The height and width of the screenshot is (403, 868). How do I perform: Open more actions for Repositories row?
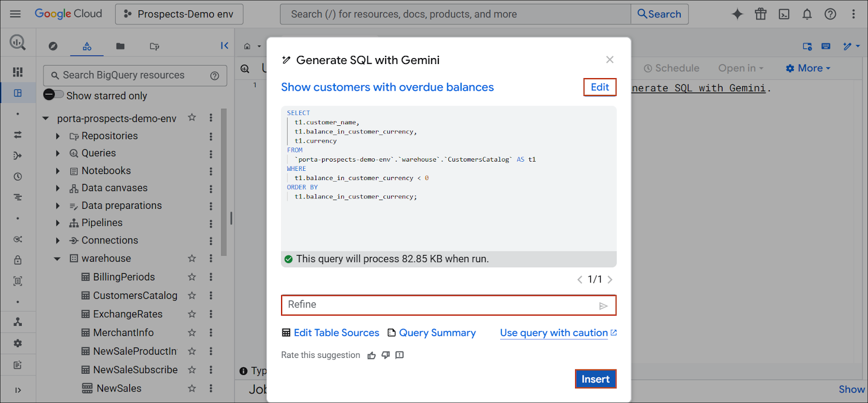[x=211, y=136]
